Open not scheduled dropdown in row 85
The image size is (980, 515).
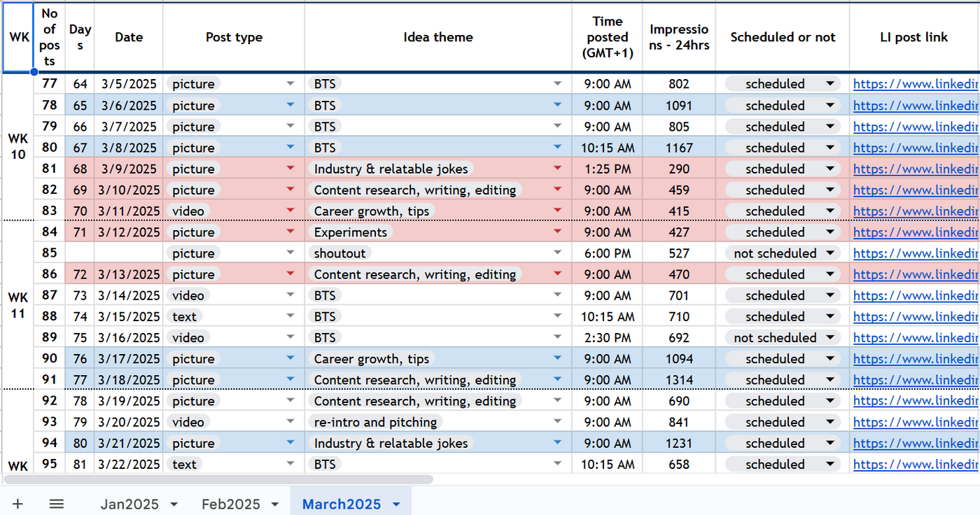[x=830, y=253]
